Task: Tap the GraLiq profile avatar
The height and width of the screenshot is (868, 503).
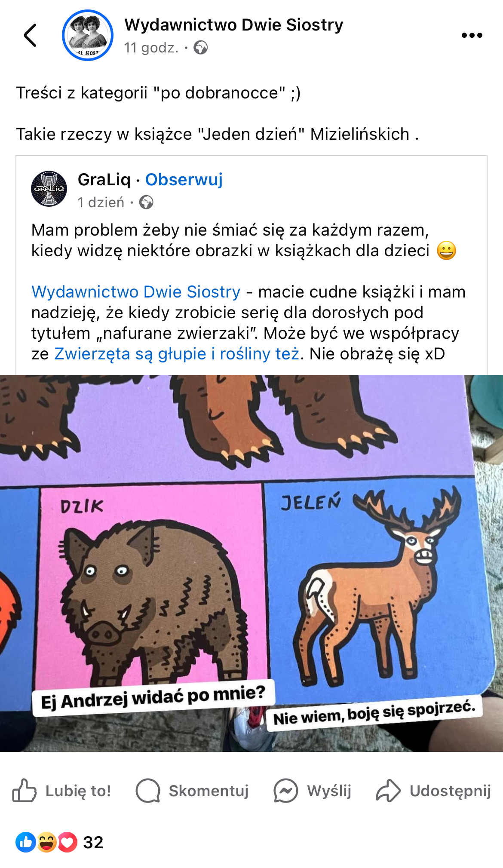Action: [x=49, y=189]
